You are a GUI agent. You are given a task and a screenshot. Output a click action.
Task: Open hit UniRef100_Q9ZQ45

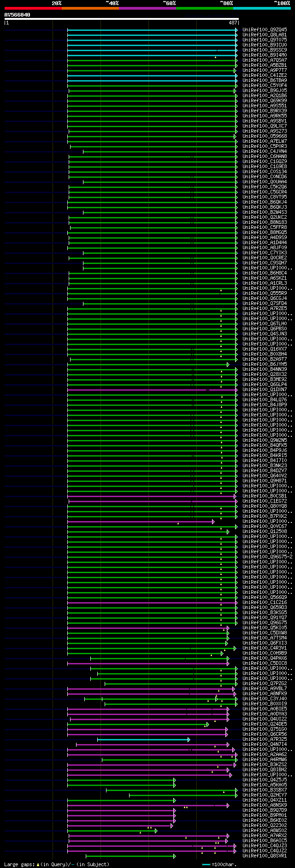[x=265, y=30]
